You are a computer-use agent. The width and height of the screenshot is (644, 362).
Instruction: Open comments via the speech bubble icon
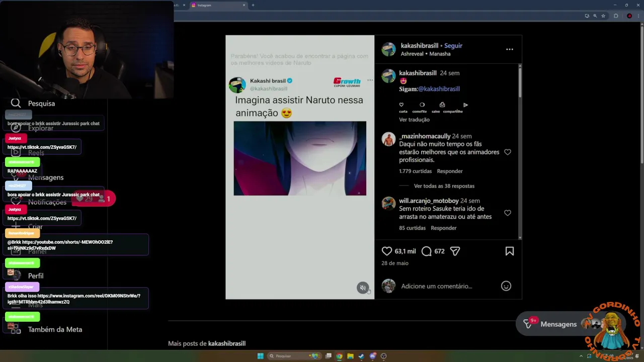427,251
